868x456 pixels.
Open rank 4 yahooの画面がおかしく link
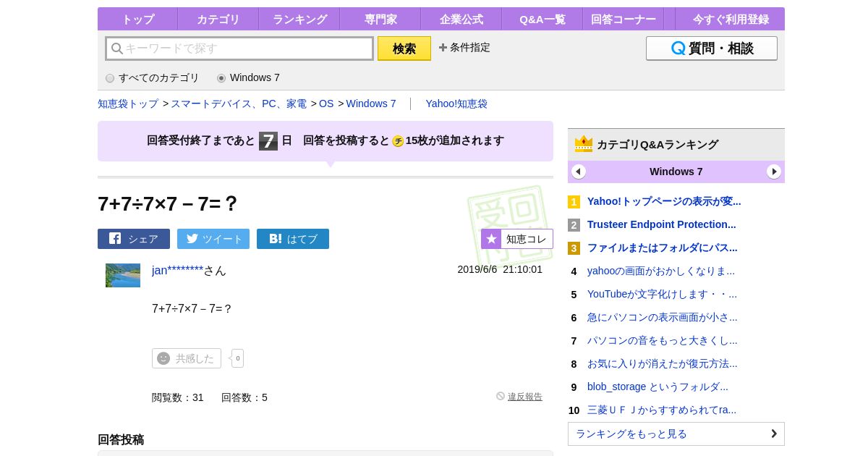click(x=661, y=271)
